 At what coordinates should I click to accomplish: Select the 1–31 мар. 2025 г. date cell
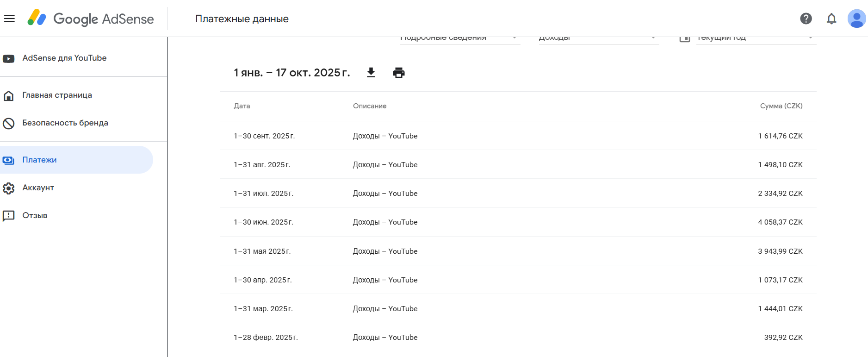click(x=263, y=309)
